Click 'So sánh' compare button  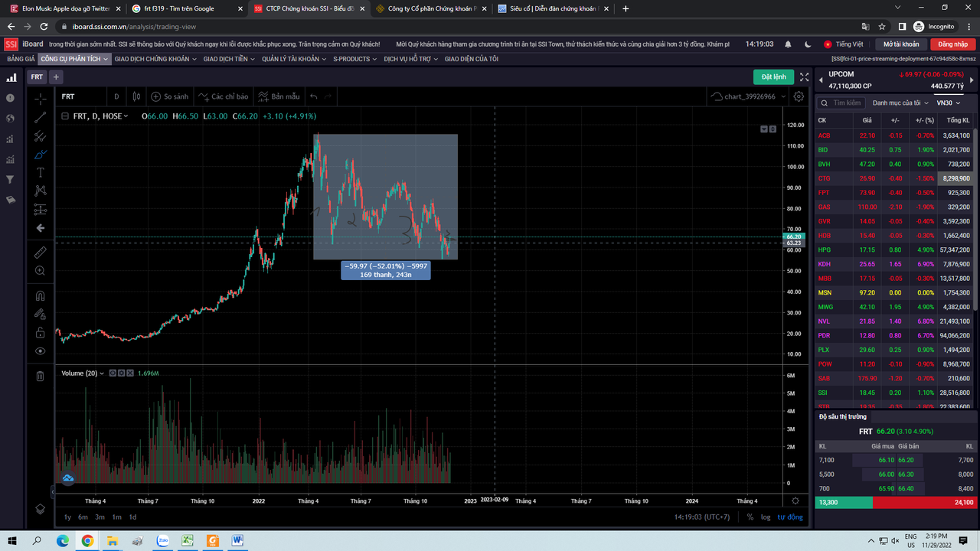pyautogui.click(x=169, y=96)
